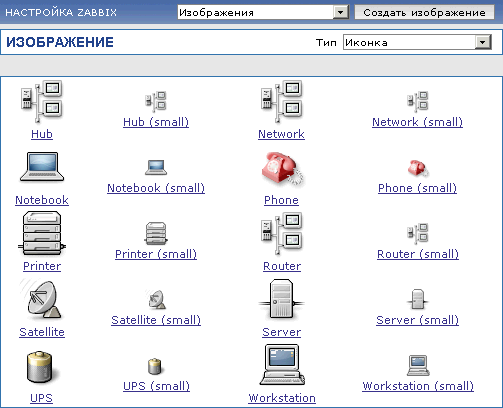The width and height of the screenshot is (503, 408).
Task: Select the small UPS battery icon
Action: click(155, 366)
